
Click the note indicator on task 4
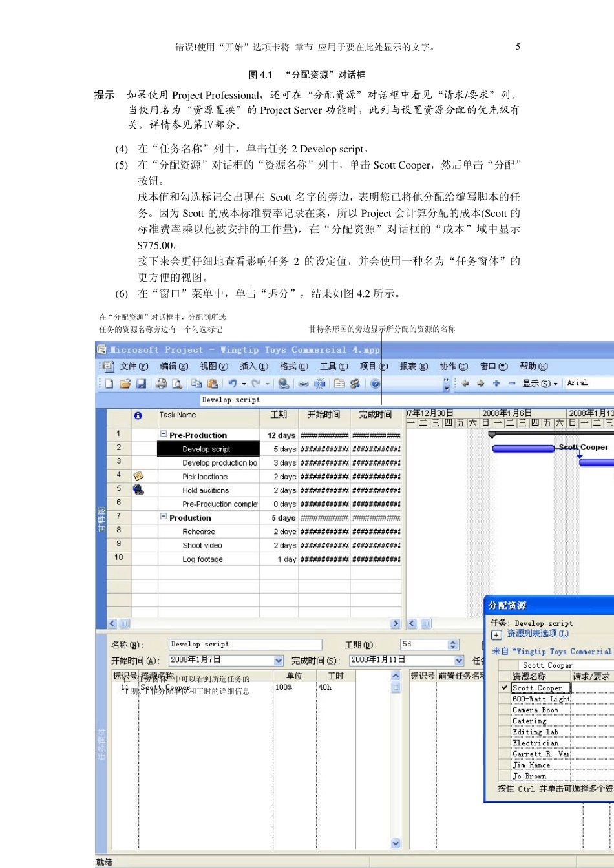[138, 476]
